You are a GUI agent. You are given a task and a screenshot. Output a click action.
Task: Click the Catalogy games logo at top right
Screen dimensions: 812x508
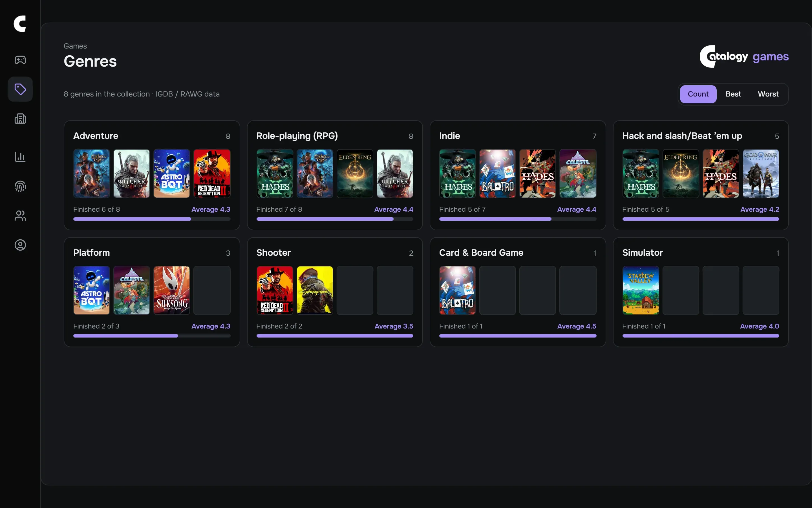click(744, 56)
